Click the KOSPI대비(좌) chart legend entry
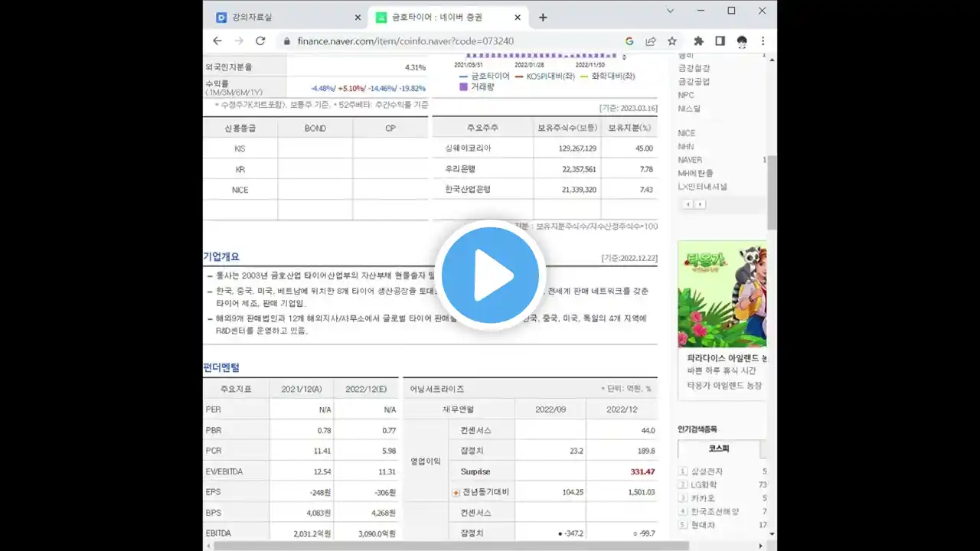Screen dimensions: 980x551 click(544, 76)
